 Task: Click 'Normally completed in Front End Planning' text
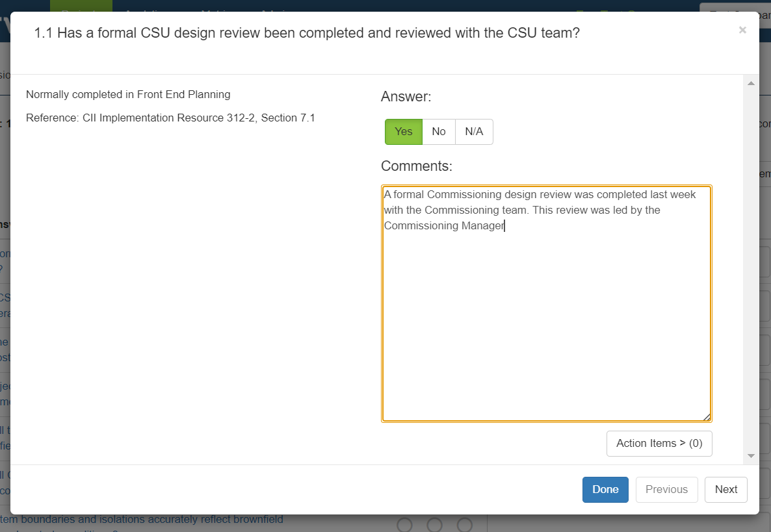[x=128, y=94]
